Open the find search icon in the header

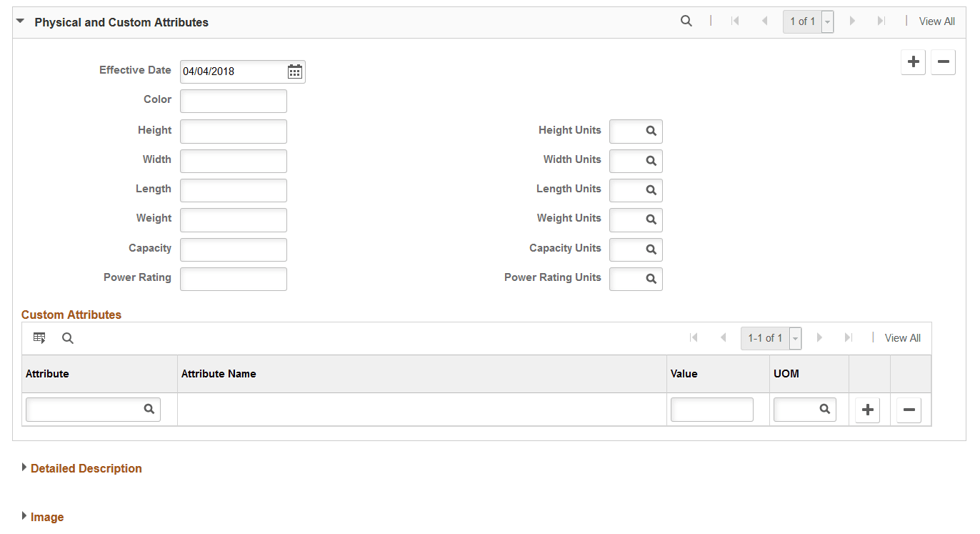(x=686, y=21)
